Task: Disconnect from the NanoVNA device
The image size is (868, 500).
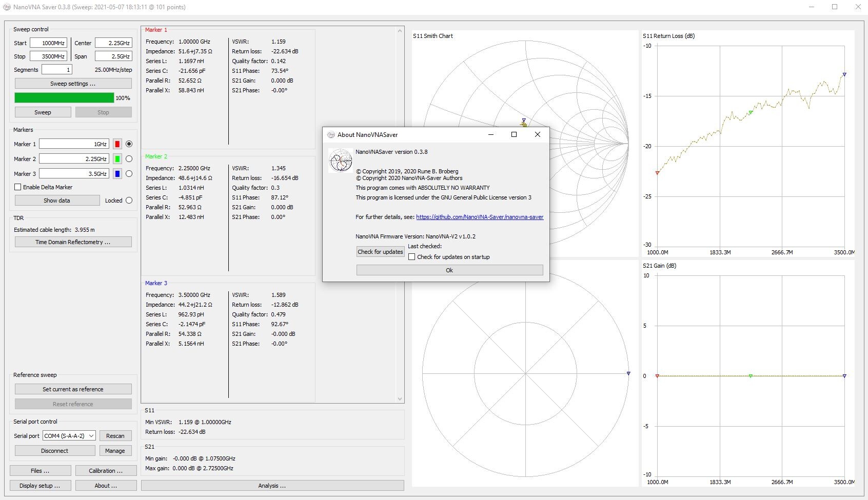Action: click(x=55, y=451)
